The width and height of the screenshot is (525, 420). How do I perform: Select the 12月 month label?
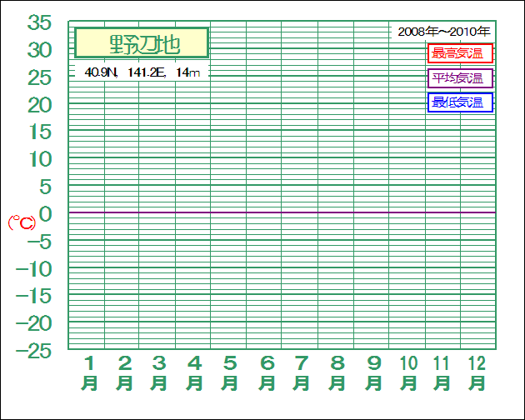pyautogui.click(x=477, y=373)
